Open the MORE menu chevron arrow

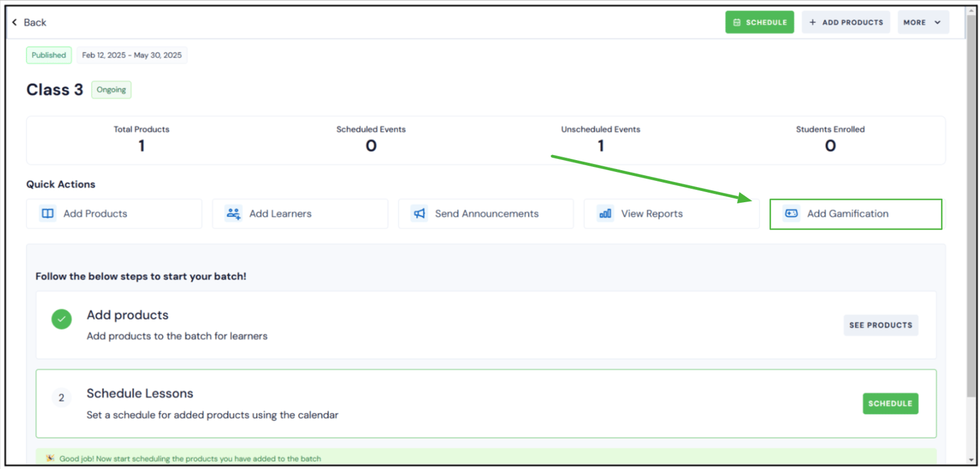(x=935, y=22)
